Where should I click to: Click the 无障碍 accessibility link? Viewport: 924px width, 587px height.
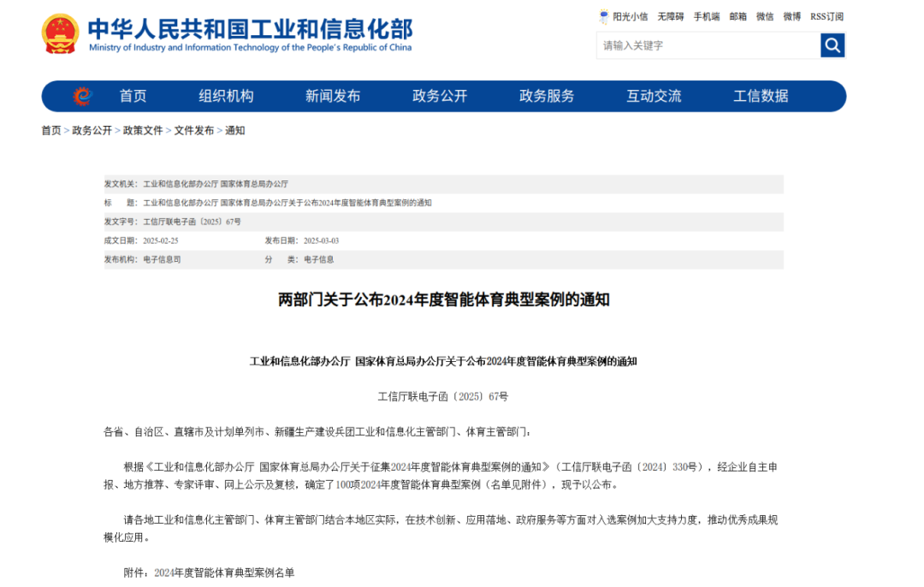click(670, 16)
